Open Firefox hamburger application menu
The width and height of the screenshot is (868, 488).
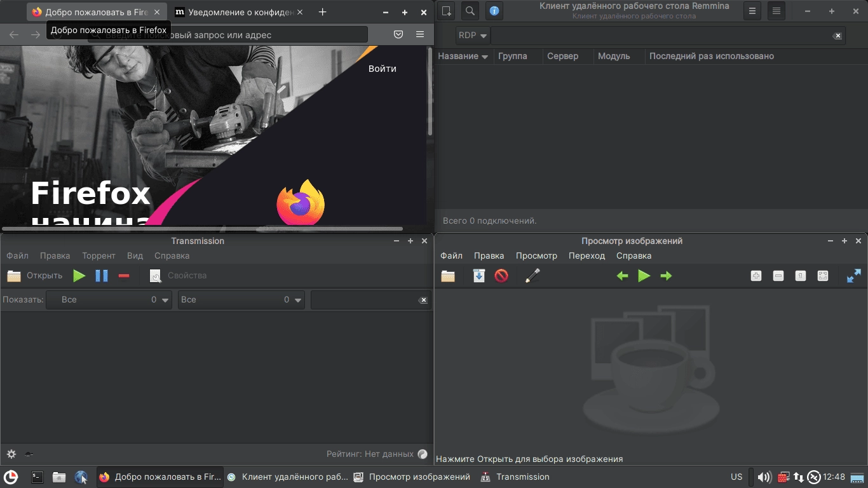[420, 34]
